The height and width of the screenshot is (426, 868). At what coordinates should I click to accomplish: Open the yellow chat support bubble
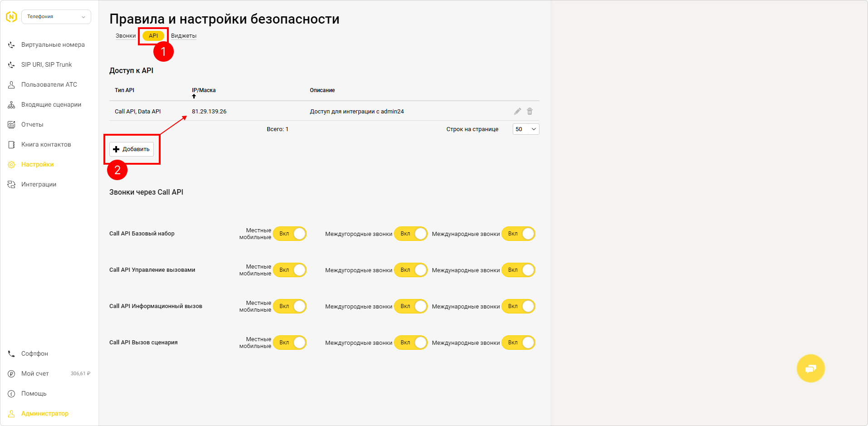(810, 368)
